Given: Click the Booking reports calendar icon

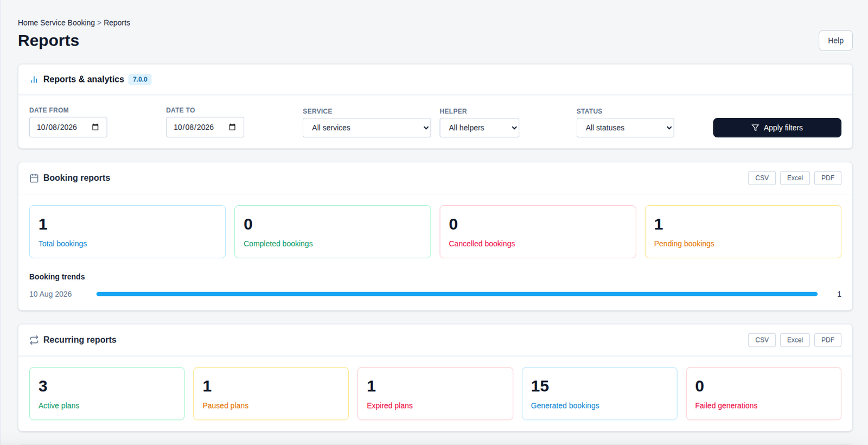Looking at the screenshot, I should click(x=34, y=178).
